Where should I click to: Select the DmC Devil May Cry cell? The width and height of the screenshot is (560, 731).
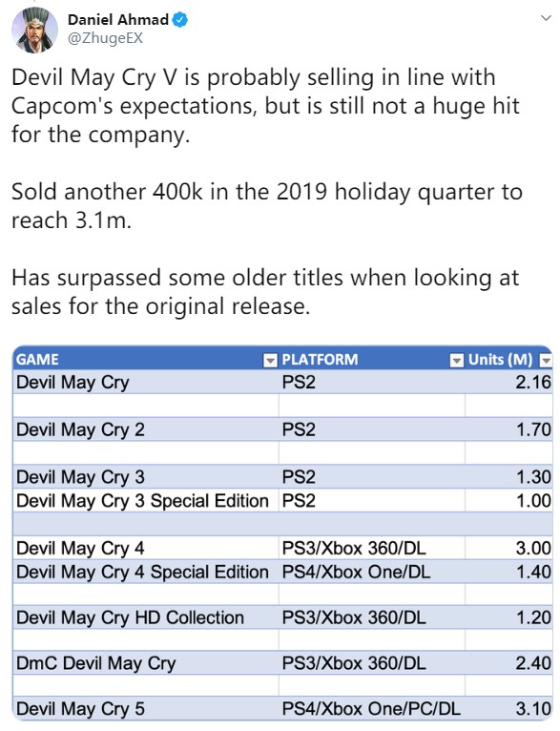point(146,663)
